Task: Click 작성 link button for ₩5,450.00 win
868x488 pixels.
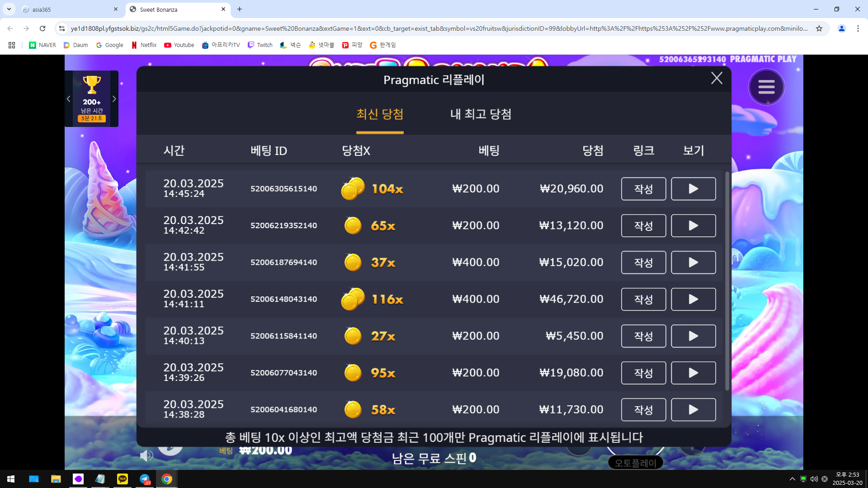Action: 643,336
